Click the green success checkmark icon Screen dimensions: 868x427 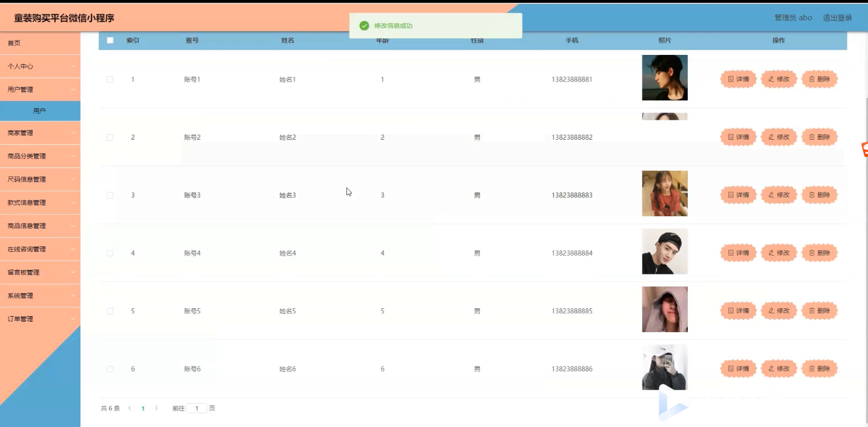[x=364, y=26]
